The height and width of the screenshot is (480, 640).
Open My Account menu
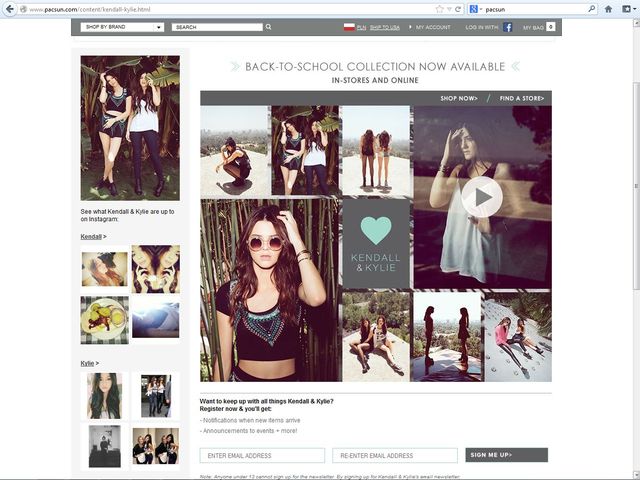pyautogui.click(x=433, y=27)
